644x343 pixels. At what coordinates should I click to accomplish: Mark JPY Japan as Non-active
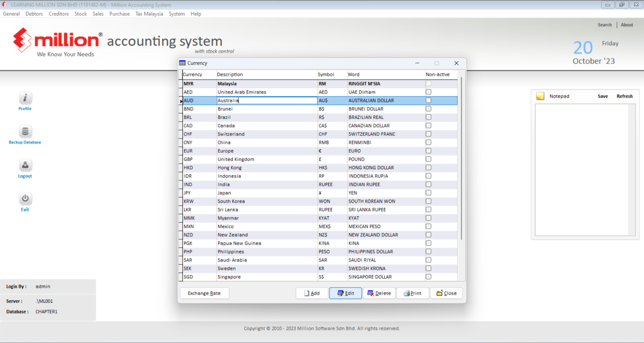[428, 193]
